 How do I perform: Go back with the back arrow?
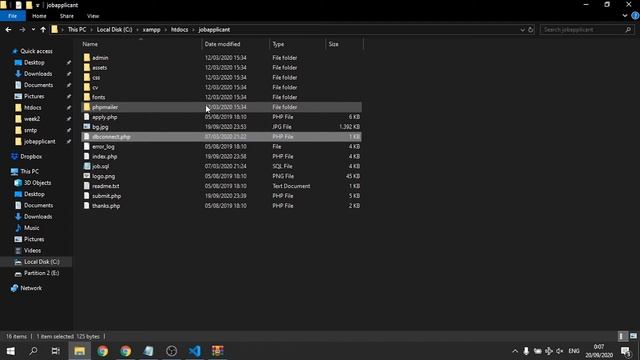pos(8,29)
